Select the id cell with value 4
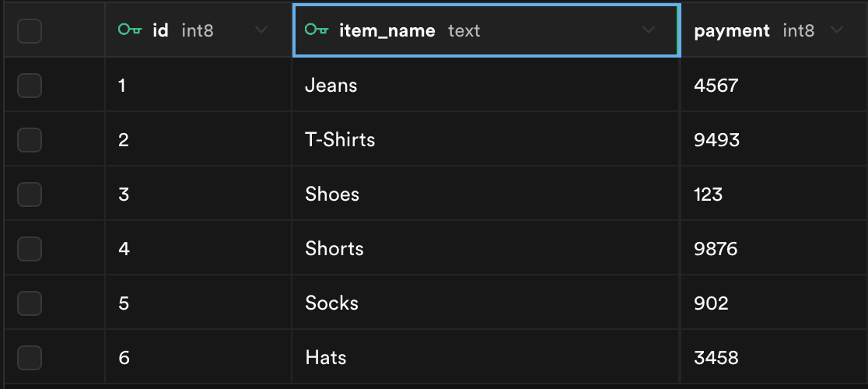 124,249
